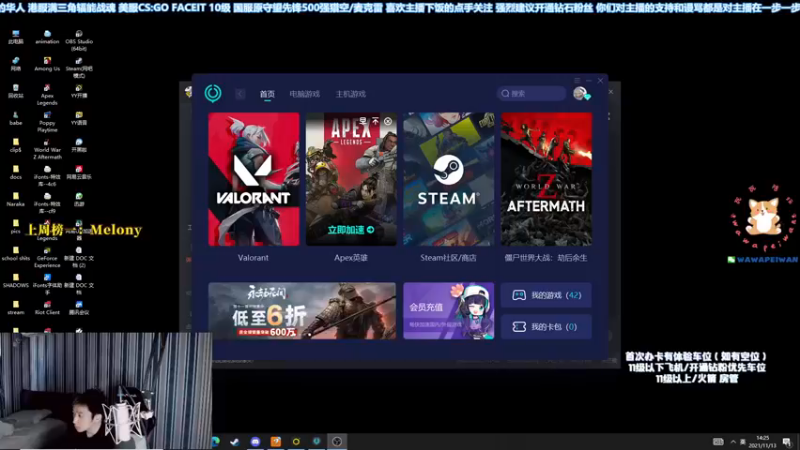Screen dimensions: 800x450
Task: Show hidden system tray icons
Action: pos(733,441)
